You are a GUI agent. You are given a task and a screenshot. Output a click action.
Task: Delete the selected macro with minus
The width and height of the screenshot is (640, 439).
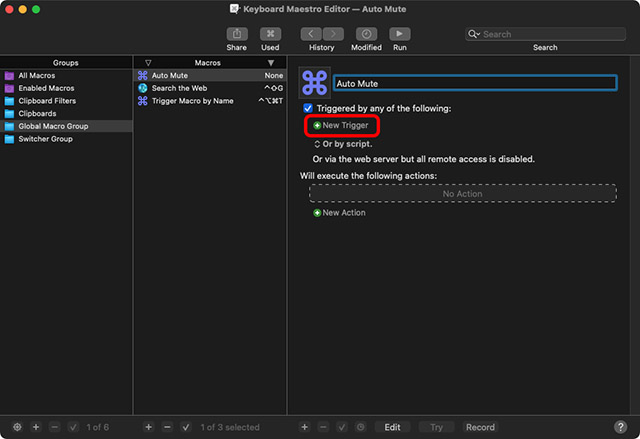coord(167,427)
